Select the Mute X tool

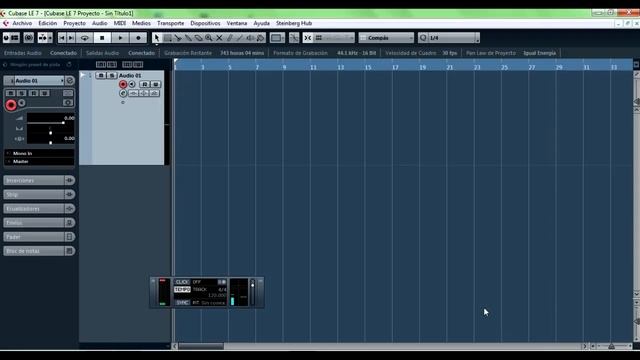click(219, 38)
